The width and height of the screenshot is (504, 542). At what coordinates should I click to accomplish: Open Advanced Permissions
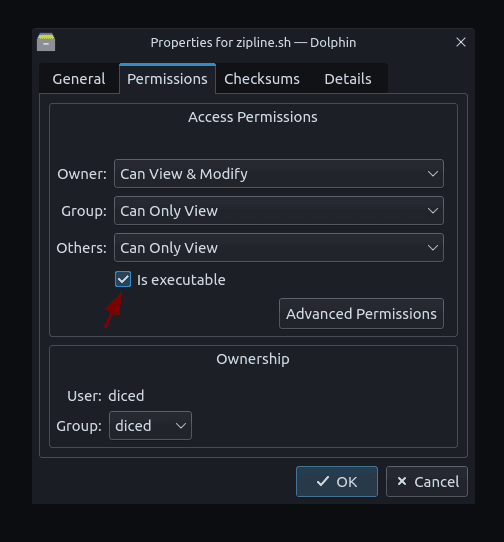(x=361, y=314)
